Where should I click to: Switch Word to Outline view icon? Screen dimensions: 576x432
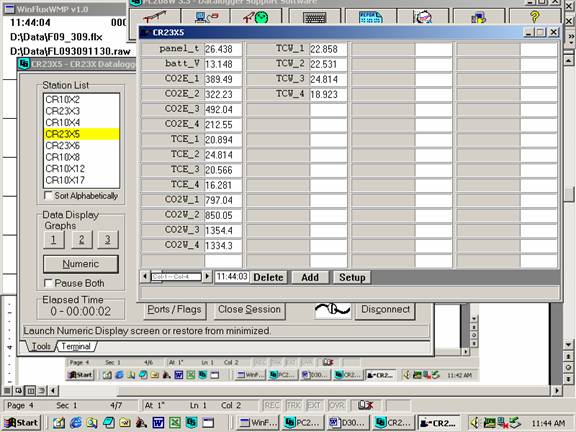coord(42,390)
